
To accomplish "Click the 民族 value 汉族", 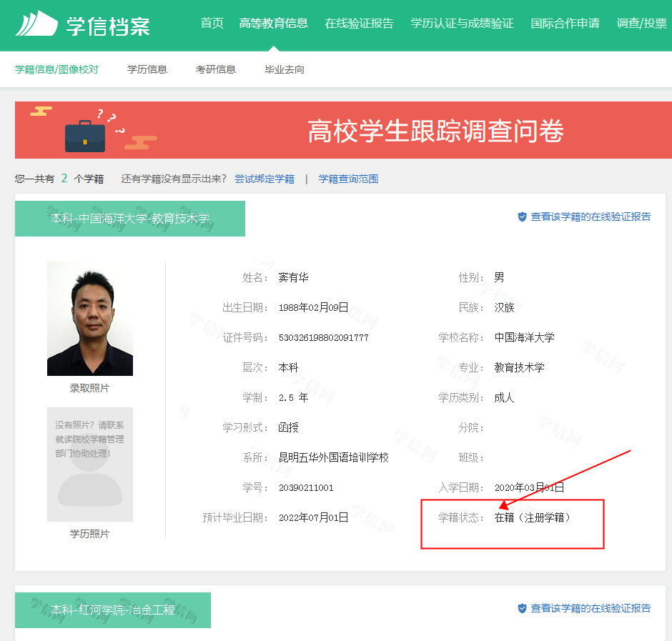I will pyautogui.click(x=504, y=308).
